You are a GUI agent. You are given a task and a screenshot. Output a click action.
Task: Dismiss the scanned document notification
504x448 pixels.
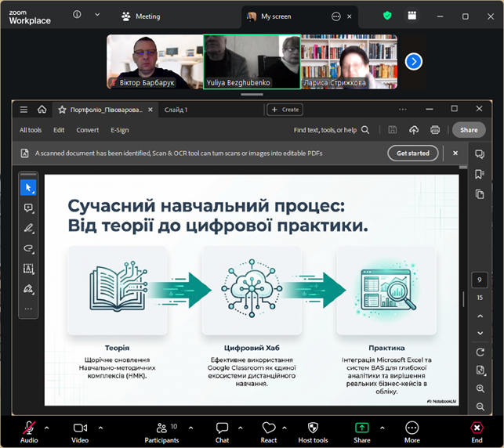tap(455, 154)
